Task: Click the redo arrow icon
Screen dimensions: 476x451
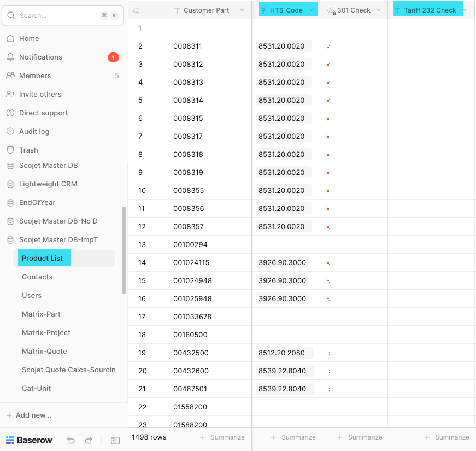Action: point(89,441)
